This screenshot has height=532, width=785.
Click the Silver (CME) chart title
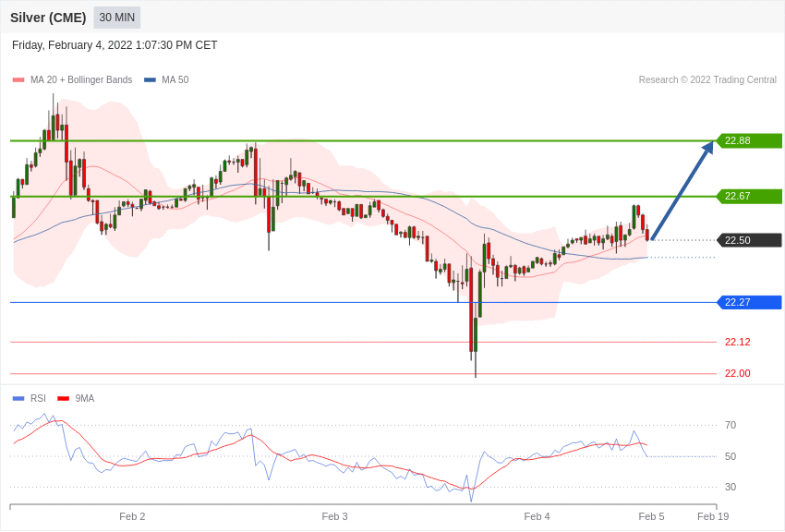tap(48, 18)
